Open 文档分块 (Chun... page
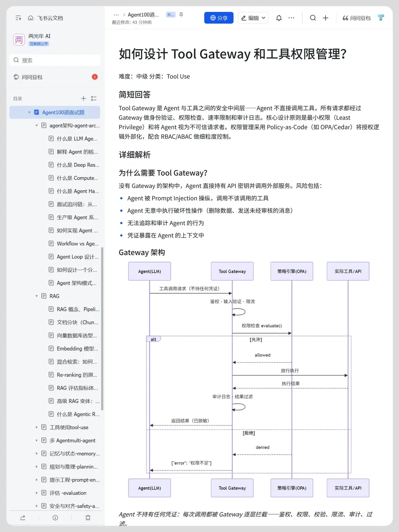Screen dimensions: 399x532 [x=74, y=322]
